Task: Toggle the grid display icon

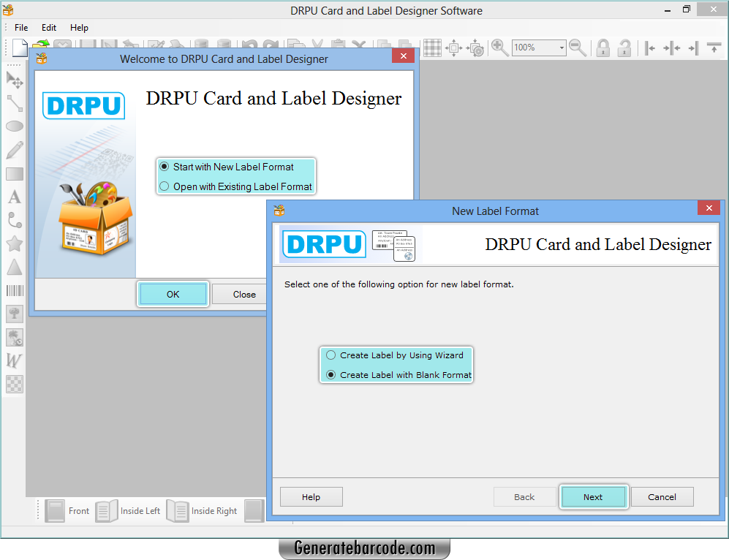Action: pos(432,48)
